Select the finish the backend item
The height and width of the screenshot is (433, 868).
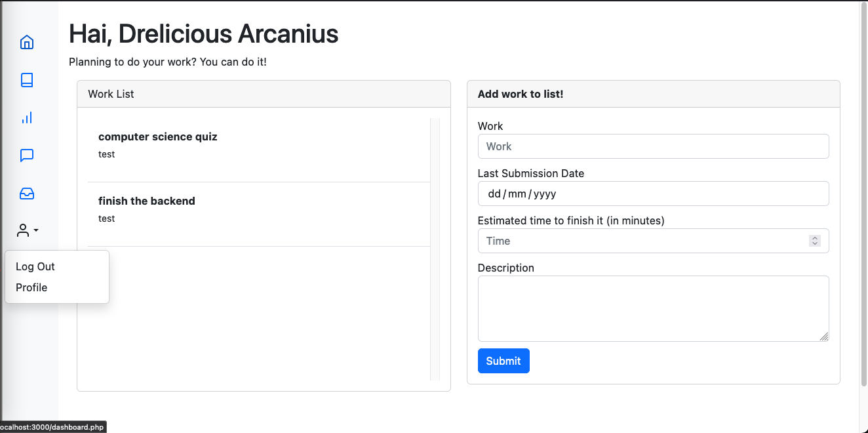click(147, 201)
